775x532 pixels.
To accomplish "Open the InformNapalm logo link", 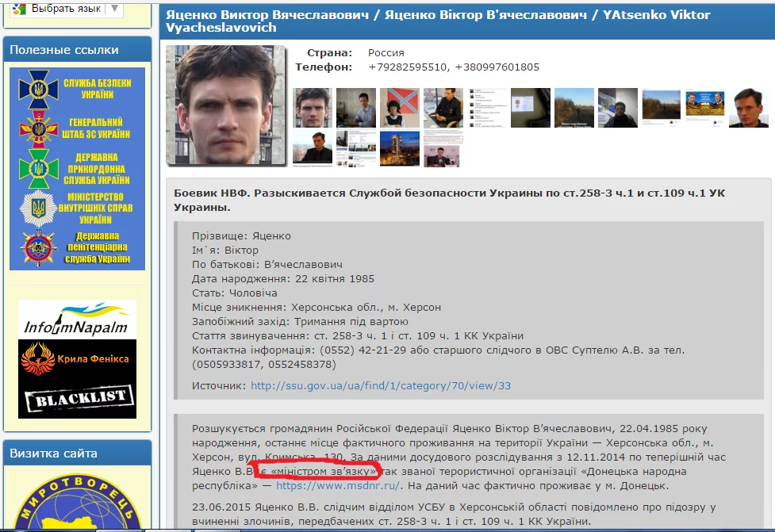I will pyautogui.click(x=77, y=320).
